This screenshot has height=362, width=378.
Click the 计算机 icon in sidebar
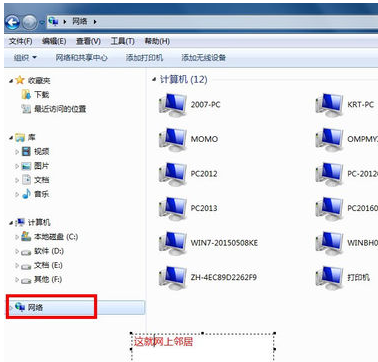[x=21, y=222]
